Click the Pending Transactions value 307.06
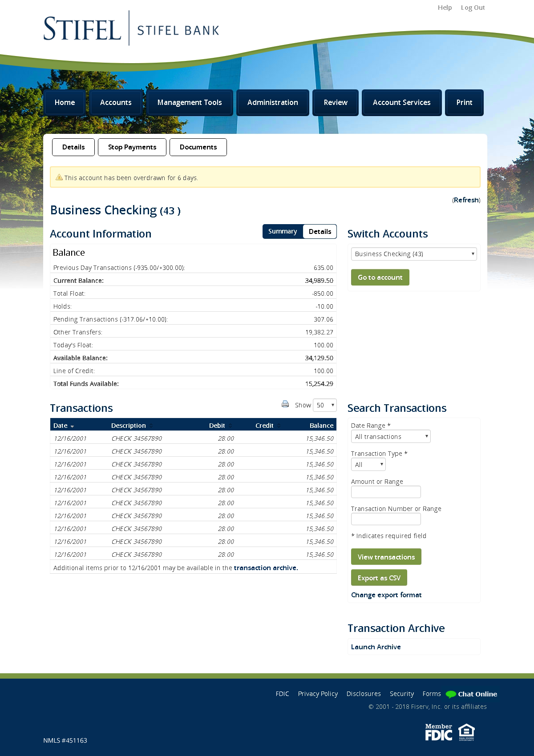Viewport: 534px width, 756px height. (324, 319)
